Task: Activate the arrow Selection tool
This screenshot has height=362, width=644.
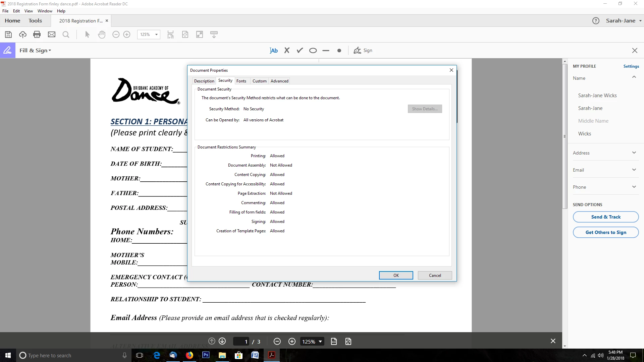Action: 87,35
